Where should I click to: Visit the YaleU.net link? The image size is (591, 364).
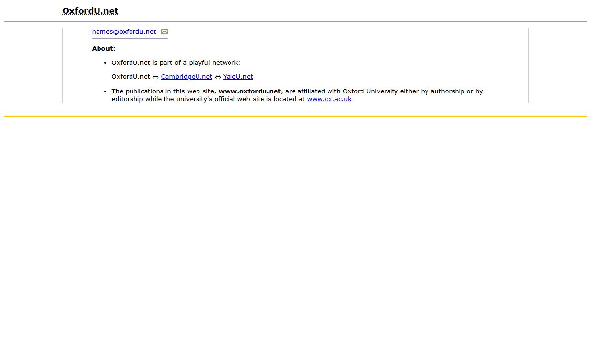238,77
